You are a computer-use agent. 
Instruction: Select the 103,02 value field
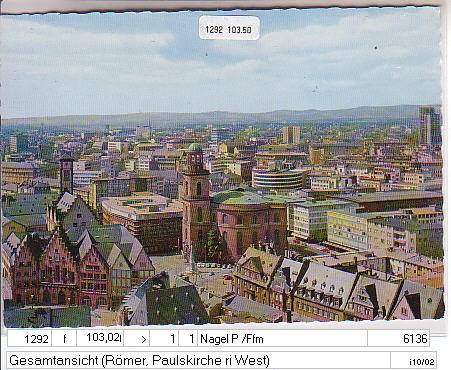click(x=100, y=339)
